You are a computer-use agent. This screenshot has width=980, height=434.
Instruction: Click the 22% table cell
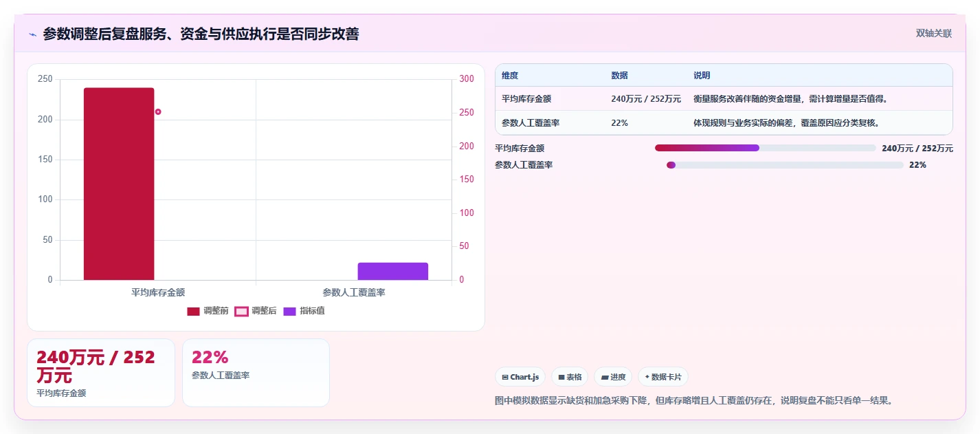619,123
